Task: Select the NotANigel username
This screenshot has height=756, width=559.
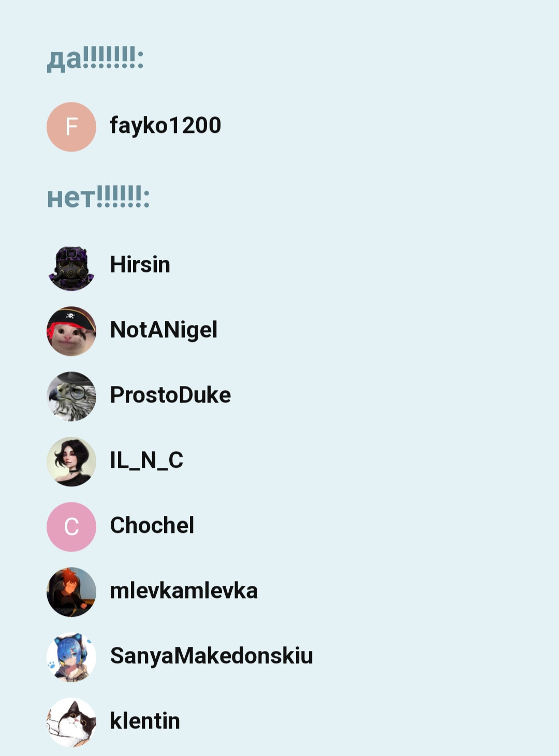Action: 164,330
